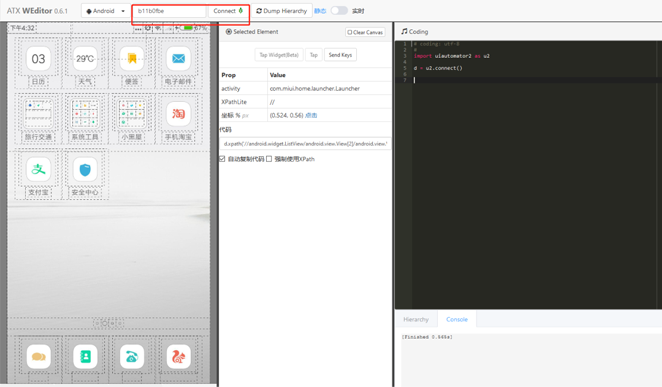Open the travel and transport folder
The height and width of the screenshot is (387, 662).
point(38,114)
